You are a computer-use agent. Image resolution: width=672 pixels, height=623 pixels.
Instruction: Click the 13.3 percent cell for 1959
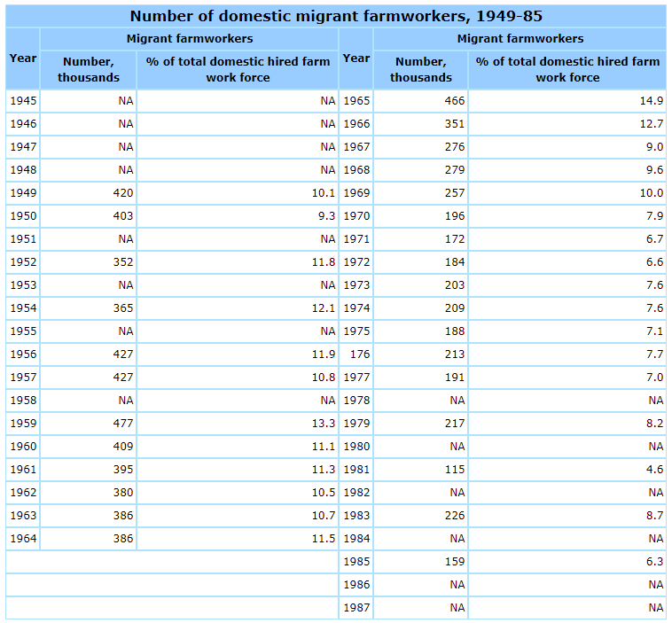(324, 423)
